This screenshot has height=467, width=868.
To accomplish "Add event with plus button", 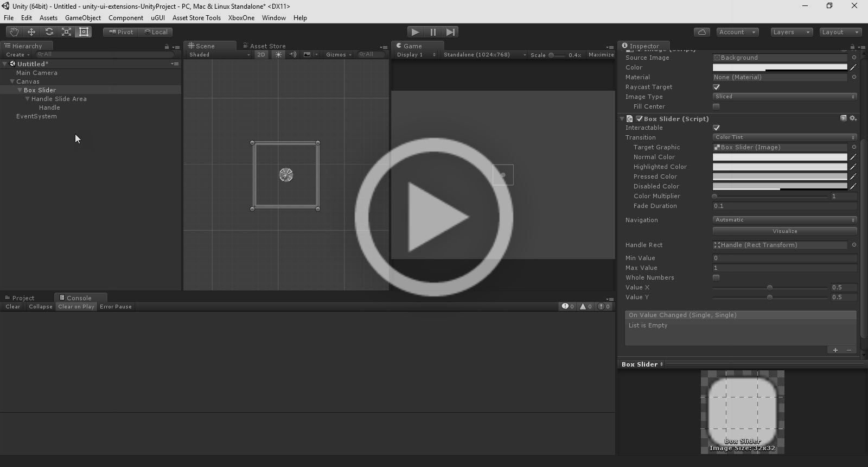I will pos(835,350).
